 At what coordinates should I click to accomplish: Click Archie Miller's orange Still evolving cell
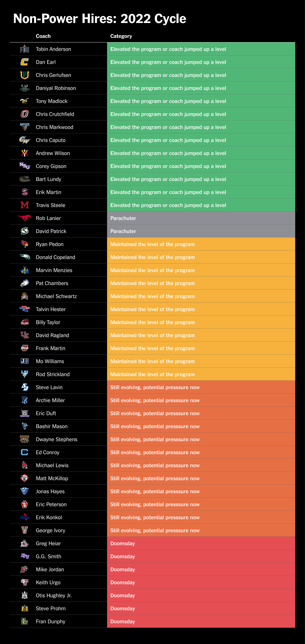(x=201, y=400)
